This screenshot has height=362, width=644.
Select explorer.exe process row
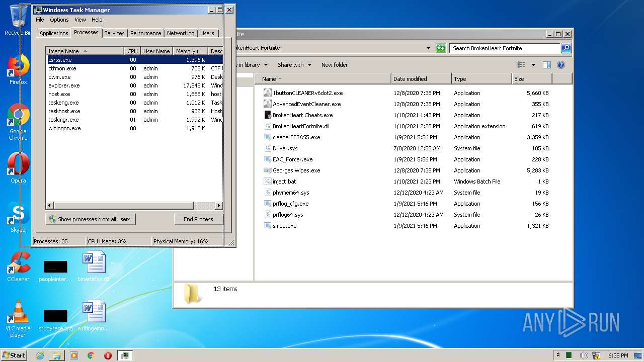(134, 85)
